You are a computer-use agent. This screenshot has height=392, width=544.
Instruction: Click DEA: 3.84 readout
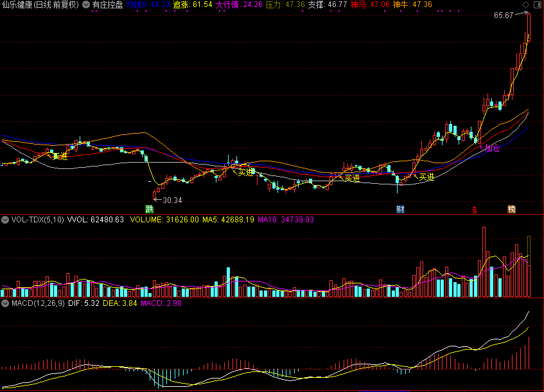tap(120, 303)
